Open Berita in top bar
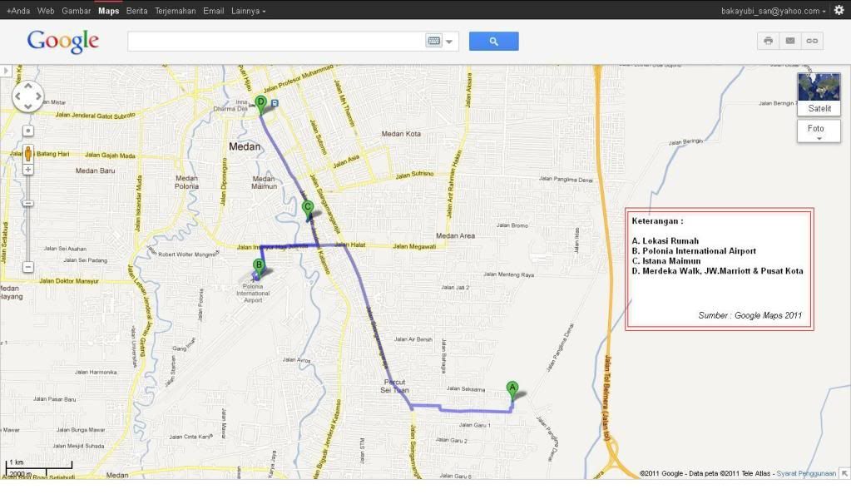 pyautogui.click(x=136, y=10)
